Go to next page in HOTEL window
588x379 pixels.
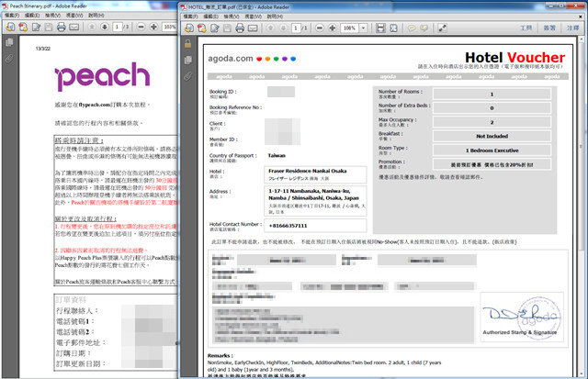[x=284, y=28]
